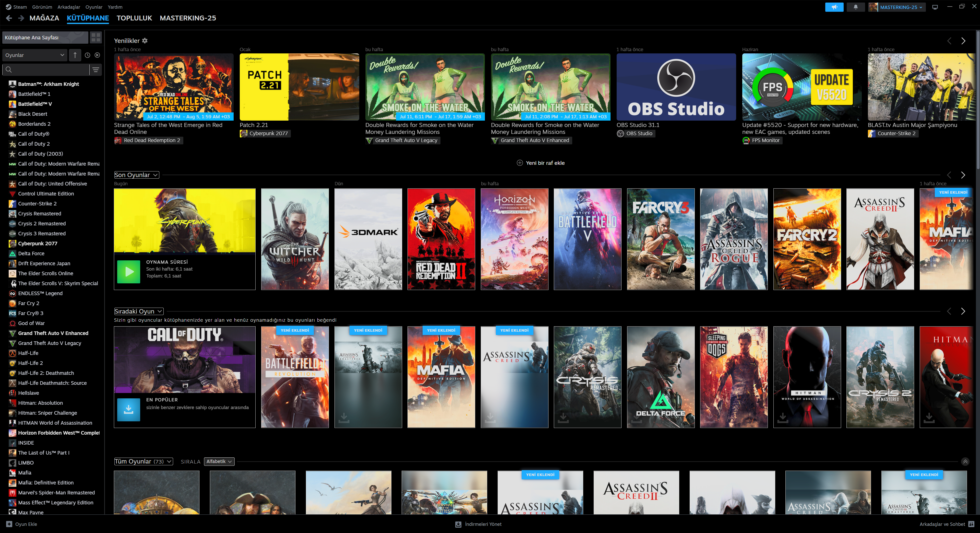
Task: Open Yenilikler settings gear
Action: coord(145,41)
